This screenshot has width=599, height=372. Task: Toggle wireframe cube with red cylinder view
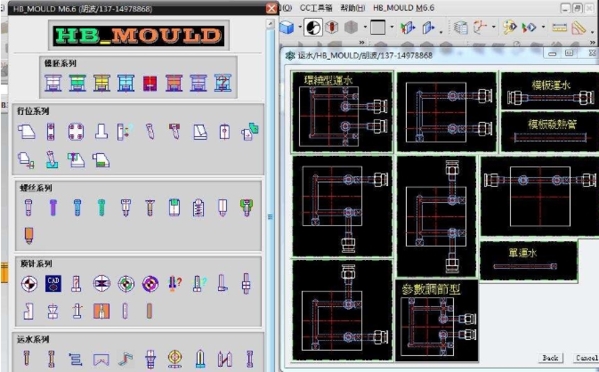[331, 27]
